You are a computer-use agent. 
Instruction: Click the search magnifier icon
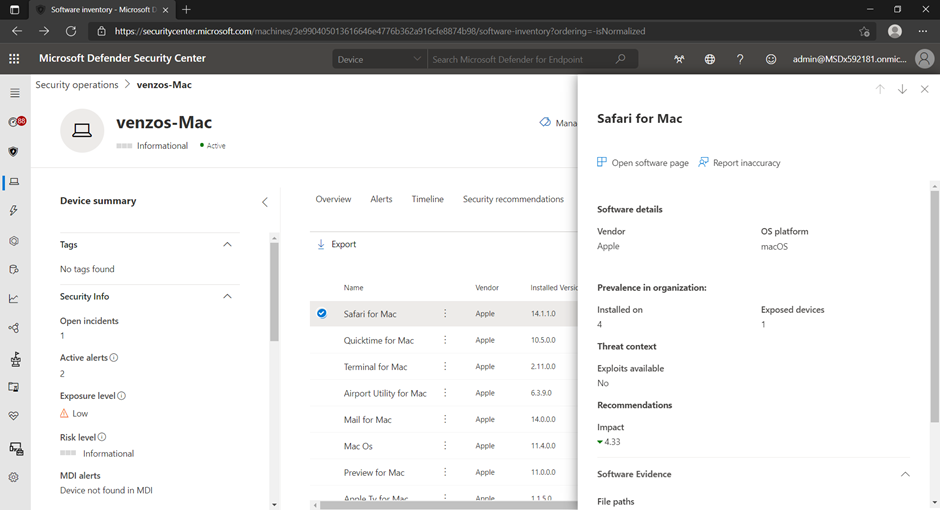pos(620,59)
